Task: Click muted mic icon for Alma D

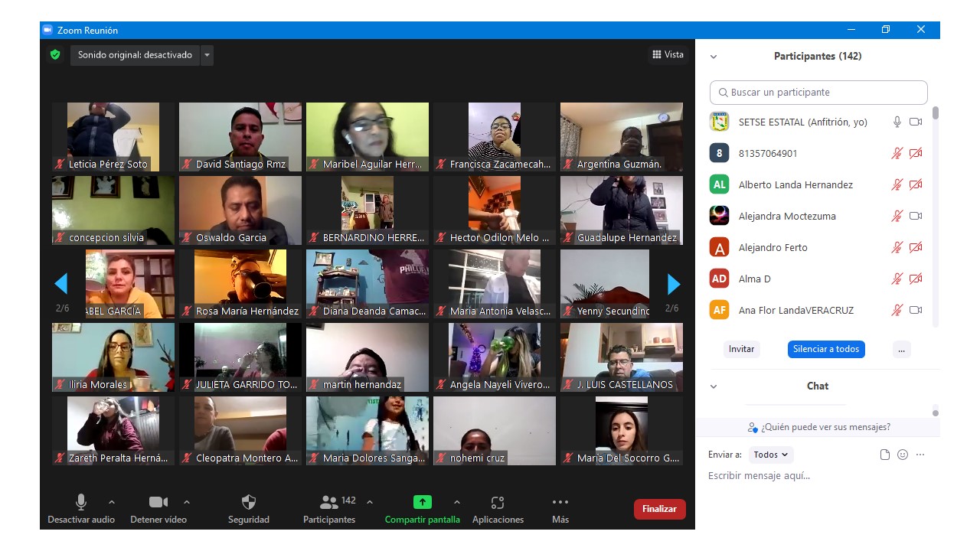Action: [x=897, y=279]
